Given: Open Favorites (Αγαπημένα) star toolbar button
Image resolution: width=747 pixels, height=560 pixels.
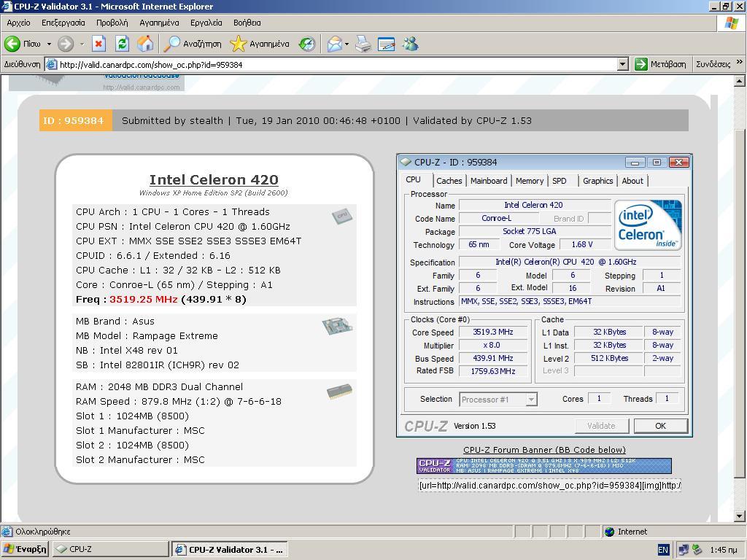Looking at the screenshot, I should (260, 44).
